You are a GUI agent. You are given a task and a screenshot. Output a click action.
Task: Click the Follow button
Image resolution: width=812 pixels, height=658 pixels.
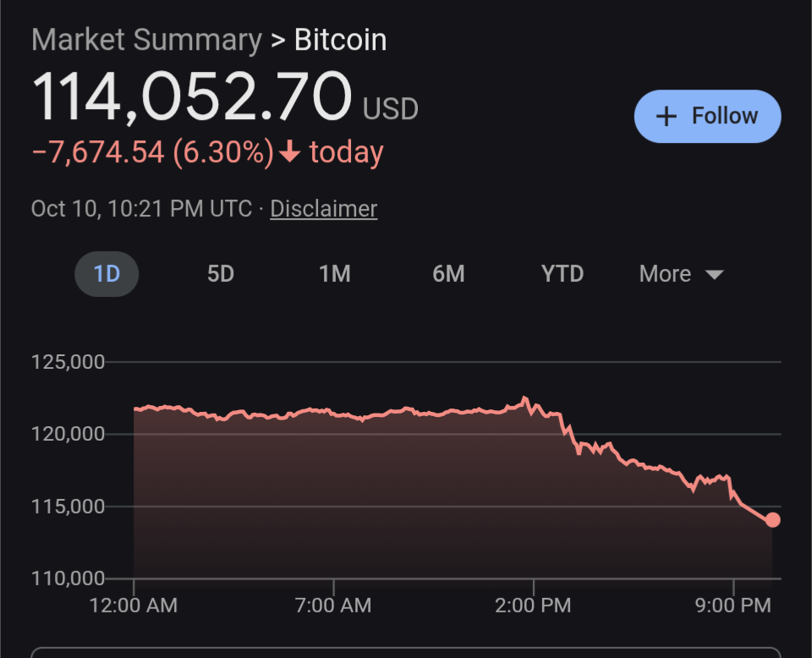point(707,116)
